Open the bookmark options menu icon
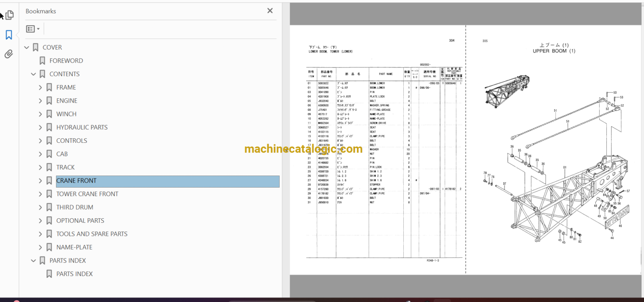This screenshot has height=302, width=644. click(30, 28)
